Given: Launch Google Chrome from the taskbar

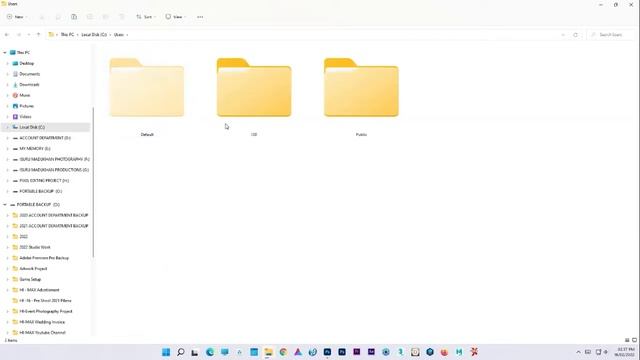Looking at the screenshot, I should pyautogui.click(x=283, y=352).
